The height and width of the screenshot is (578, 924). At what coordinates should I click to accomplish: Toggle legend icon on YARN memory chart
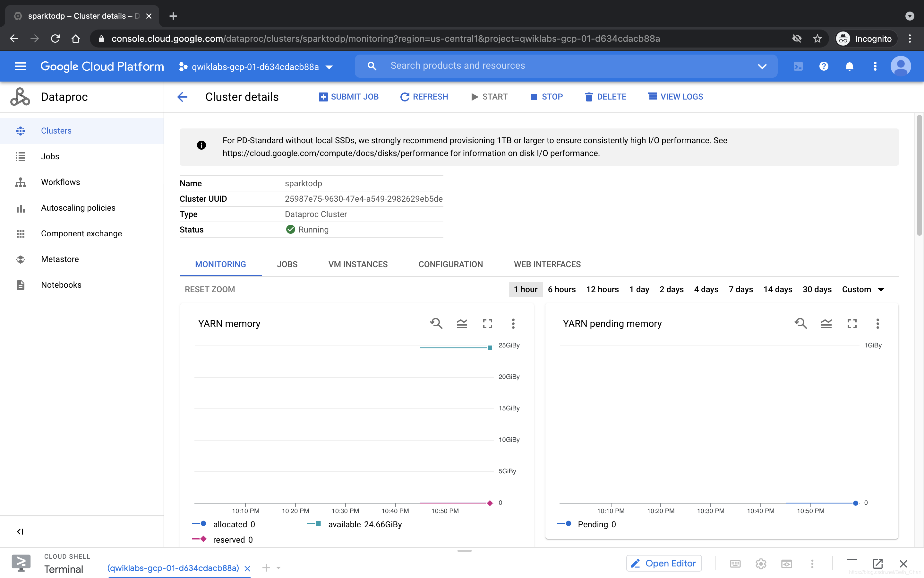click(x=462, y=324)
